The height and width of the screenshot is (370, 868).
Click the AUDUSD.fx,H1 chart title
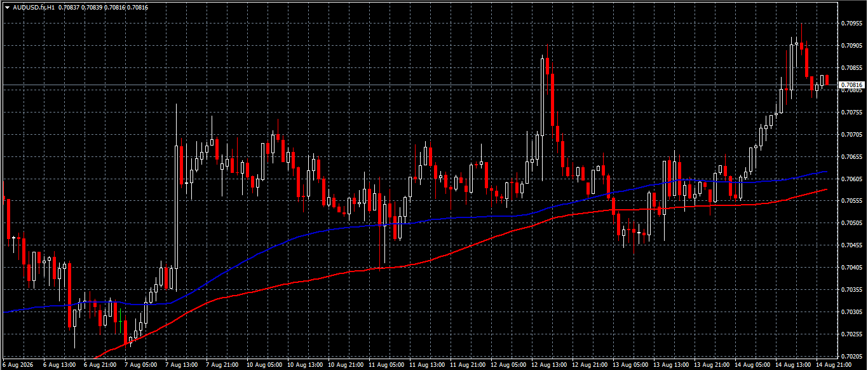pos(34,7)
